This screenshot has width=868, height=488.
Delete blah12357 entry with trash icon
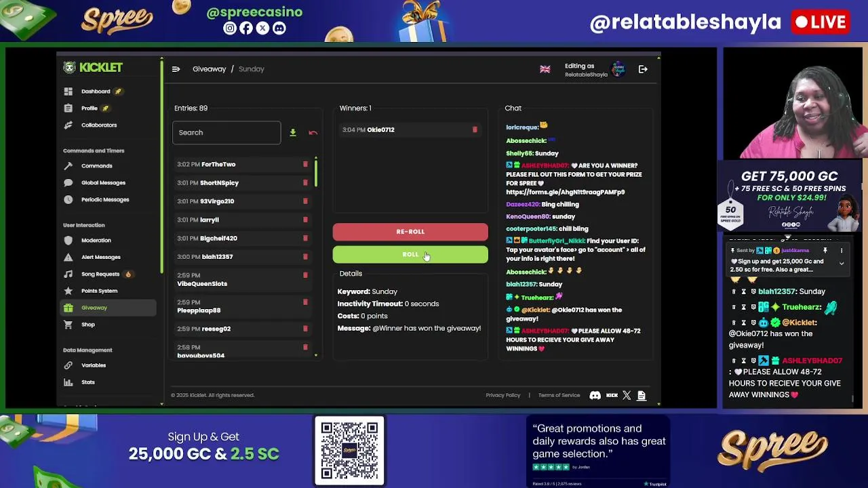pos(305,256)
